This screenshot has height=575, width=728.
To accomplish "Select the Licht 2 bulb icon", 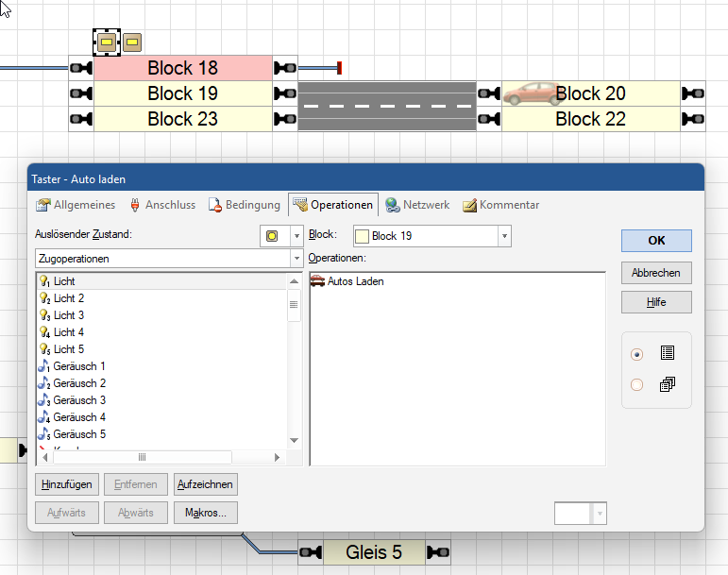I will [x=43, y=298].
